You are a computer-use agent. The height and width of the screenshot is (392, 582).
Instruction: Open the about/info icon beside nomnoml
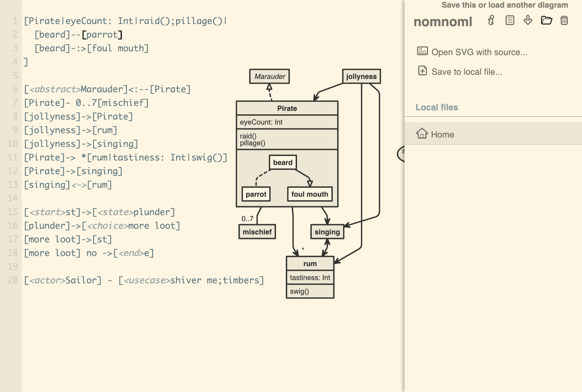pyautogui.click(x=491, y=21)
